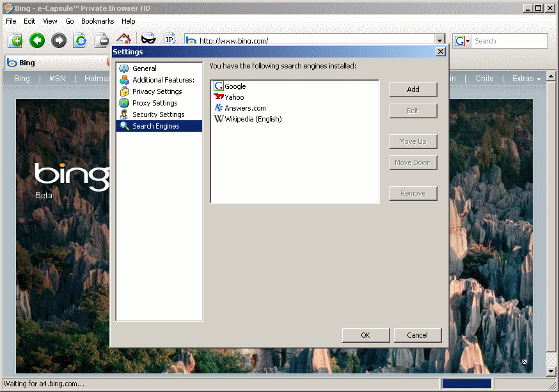
Task: Select General in the settings list
Action: coord(159,68)
